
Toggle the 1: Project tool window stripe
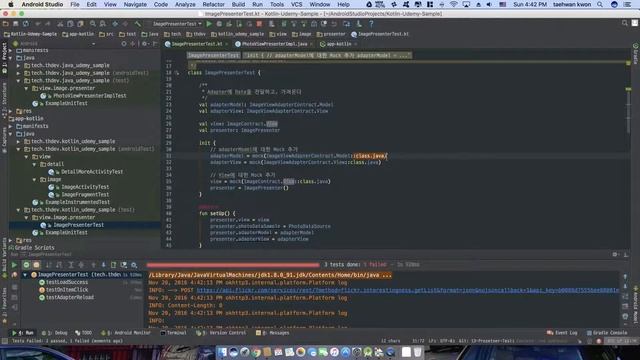click(x=4, y=57)
